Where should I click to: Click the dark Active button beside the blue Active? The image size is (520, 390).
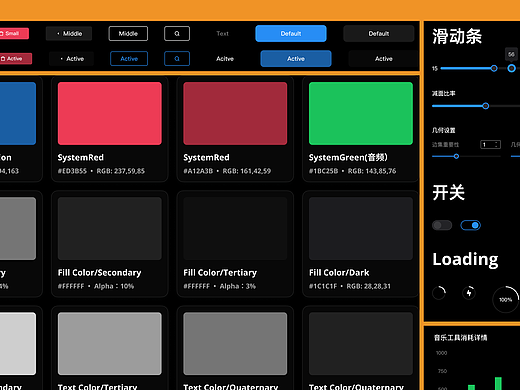(x=384, y=59)
